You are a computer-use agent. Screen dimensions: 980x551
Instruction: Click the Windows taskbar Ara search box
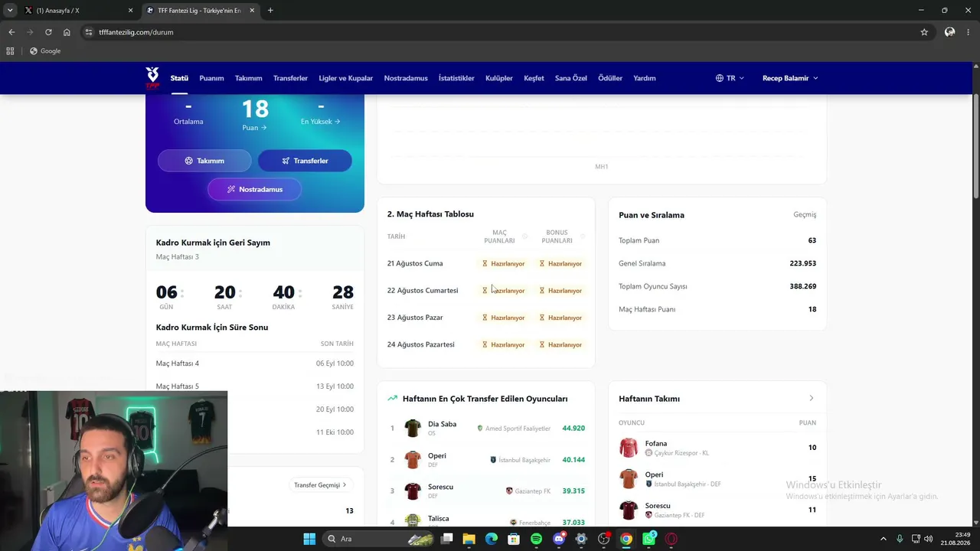(377, 539)
